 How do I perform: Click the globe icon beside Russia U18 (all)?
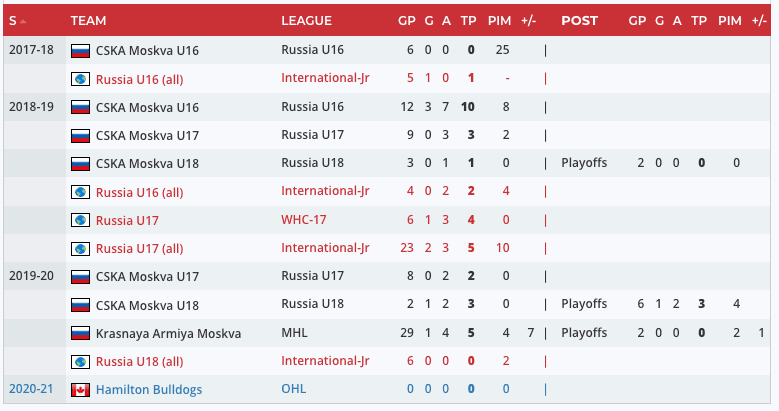(80, 361)
